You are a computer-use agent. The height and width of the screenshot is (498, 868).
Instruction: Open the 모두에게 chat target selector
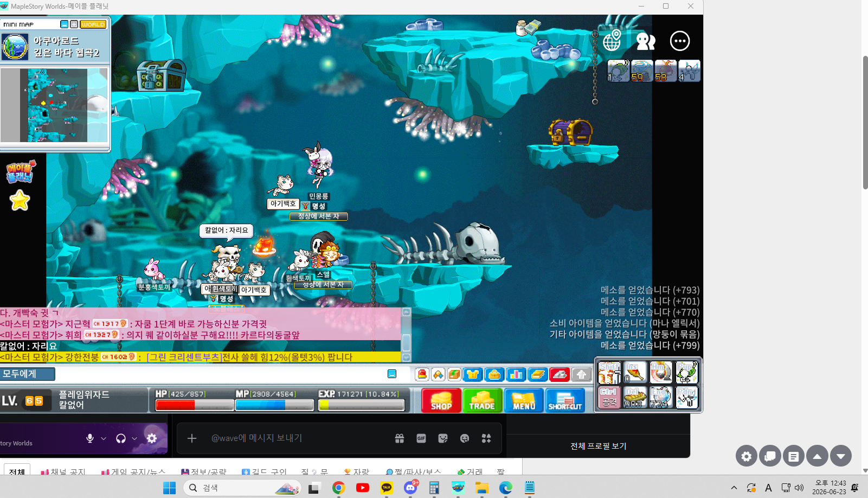coord(28,374)
